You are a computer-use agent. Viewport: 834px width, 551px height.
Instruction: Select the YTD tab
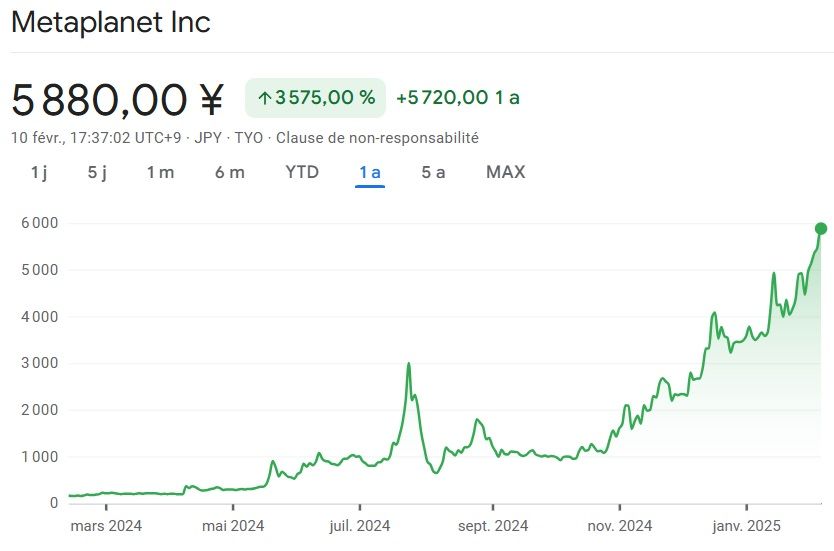(302, 172)
